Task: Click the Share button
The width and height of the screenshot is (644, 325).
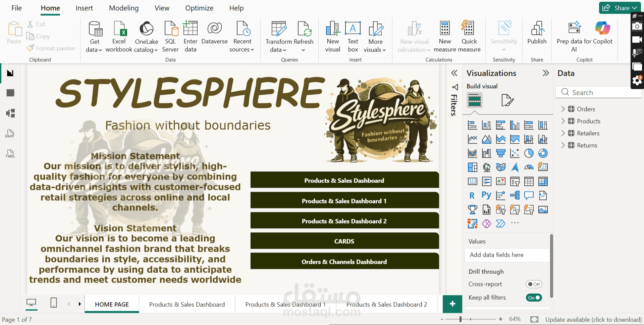Action: point(619,8)
